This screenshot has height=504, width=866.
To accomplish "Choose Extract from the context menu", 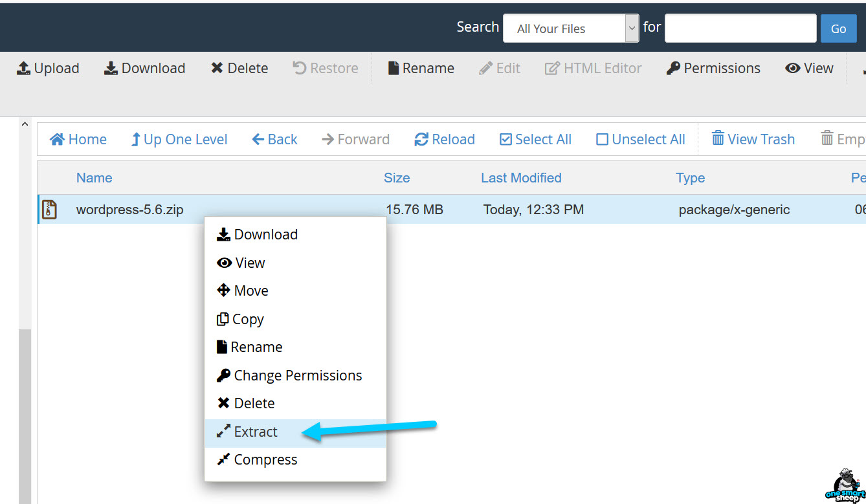I will click(x=295, y=432).
